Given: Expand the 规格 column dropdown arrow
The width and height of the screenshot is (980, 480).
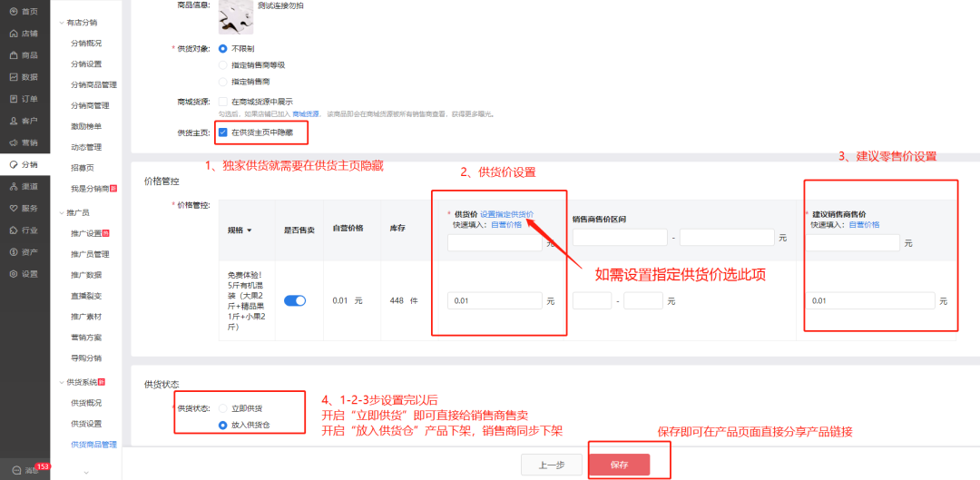Looking at the screenshot, I should pyautogui.click(x=250, y=230).
